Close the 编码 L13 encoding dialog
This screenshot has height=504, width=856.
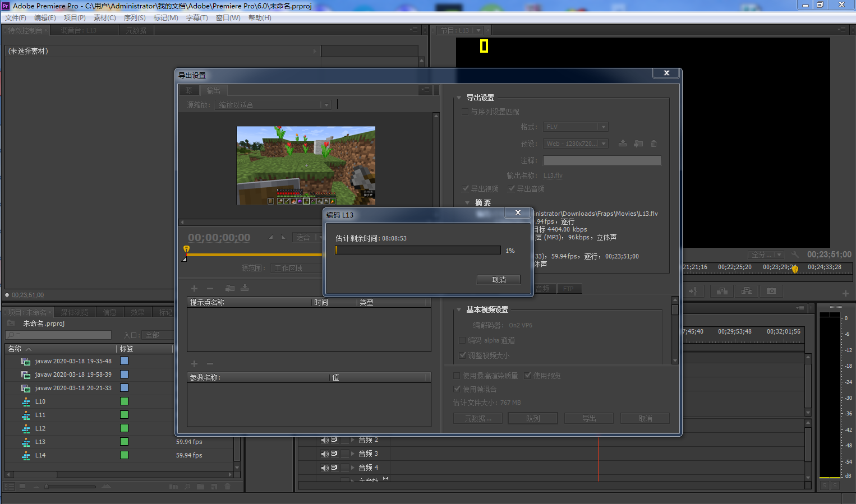(x=518, y=212)
